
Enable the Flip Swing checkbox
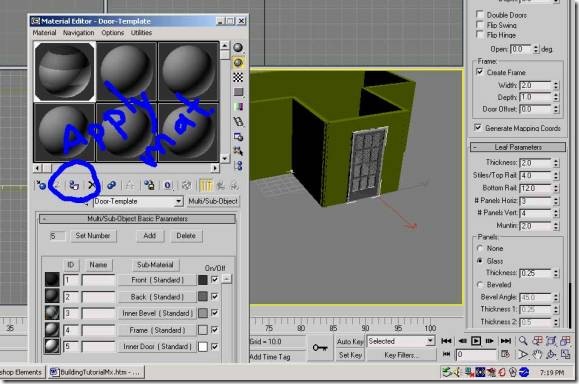pos(480,25)
